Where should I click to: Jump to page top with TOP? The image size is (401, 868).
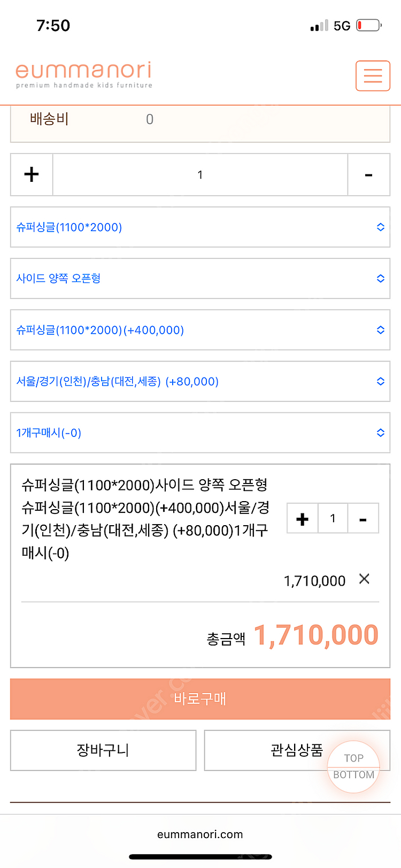(x=353, y=757)
